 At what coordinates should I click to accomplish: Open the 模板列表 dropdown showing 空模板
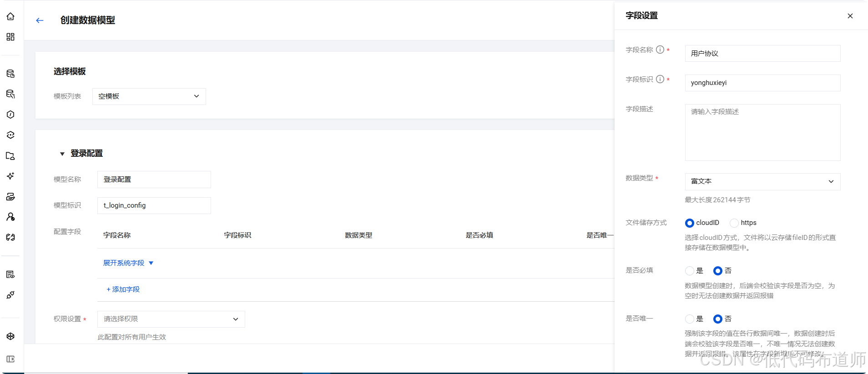click(149, 96)
